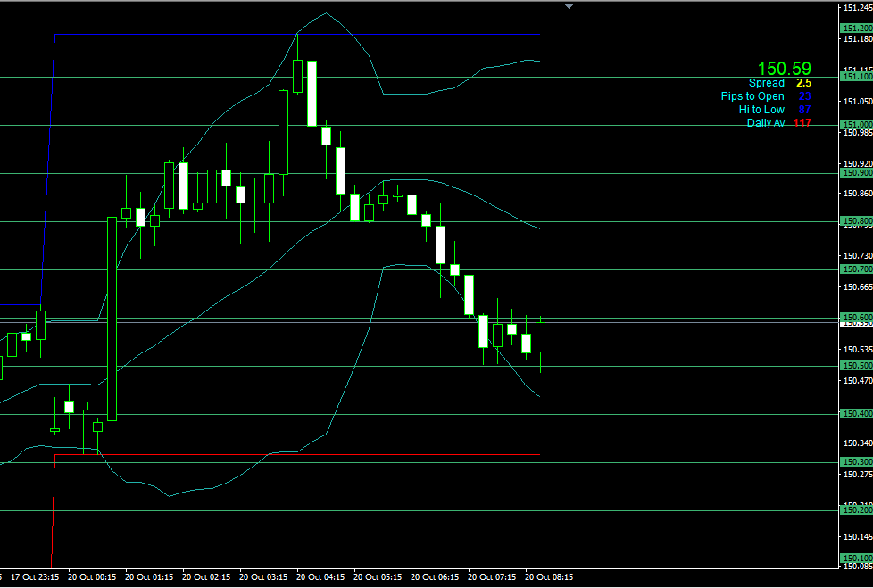The image size is (873, 588).
Task: Click the 150.400 price level tag
Action: 856,414
